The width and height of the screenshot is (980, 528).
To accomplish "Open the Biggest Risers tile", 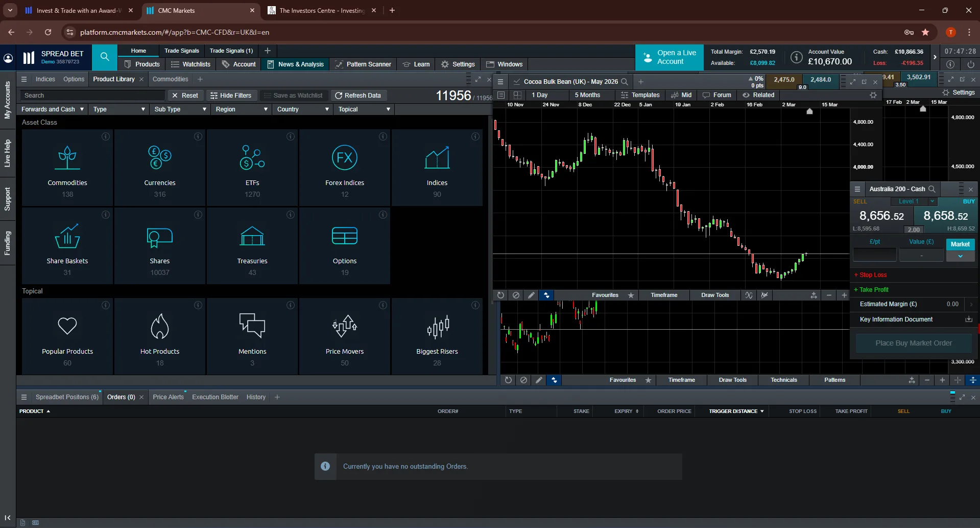I will (437, 336).
